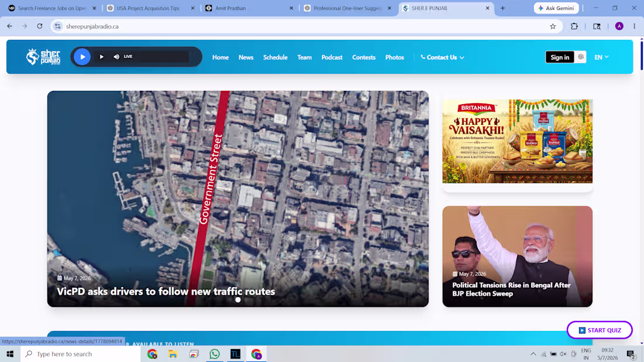The width and height of the screenshot is (644, 362).
Task: Close the SHER E PUNJAB tab
Action: tap(488, 8)
